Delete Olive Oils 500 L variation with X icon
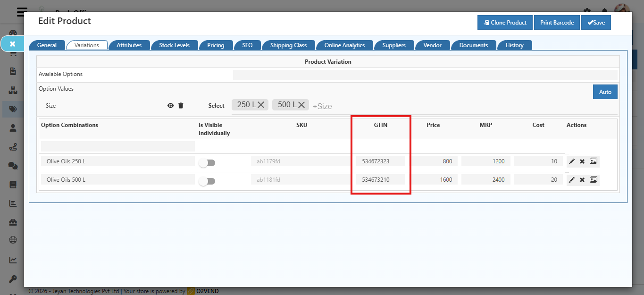This screenshot has height=295, width=644. click(x=582, y=180)
